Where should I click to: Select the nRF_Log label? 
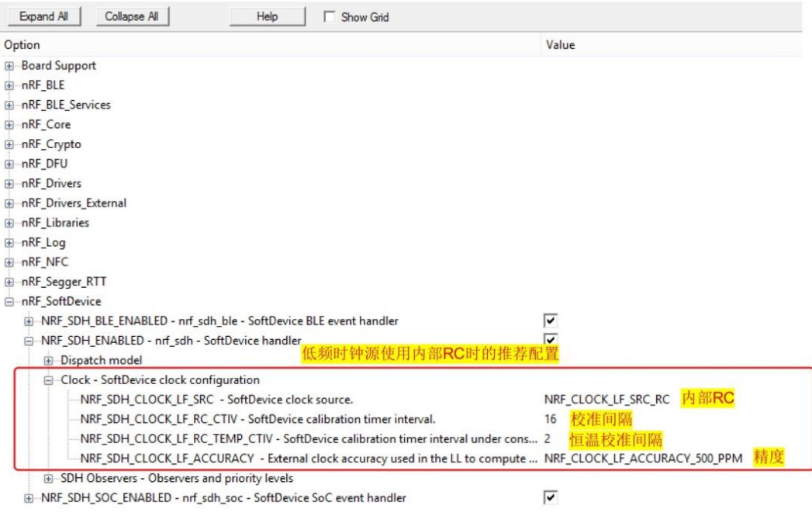43,242
